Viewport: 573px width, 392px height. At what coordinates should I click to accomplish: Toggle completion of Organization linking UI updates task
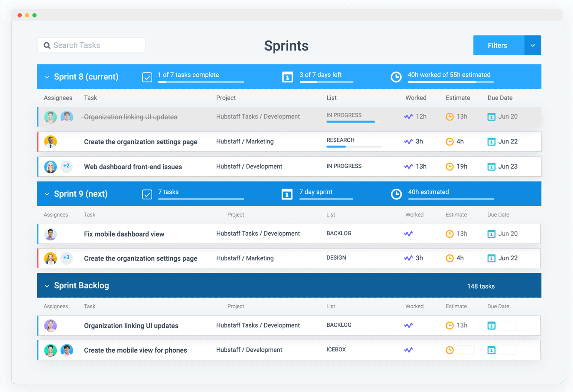(x=129, y=117)
